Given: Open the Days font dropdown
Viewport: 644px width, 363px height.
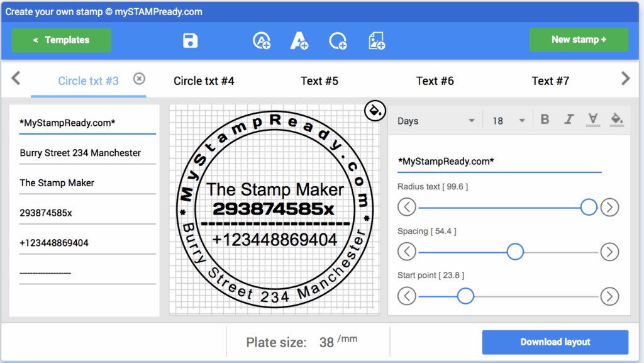Looking at the screenshot, I should point(436,121).
